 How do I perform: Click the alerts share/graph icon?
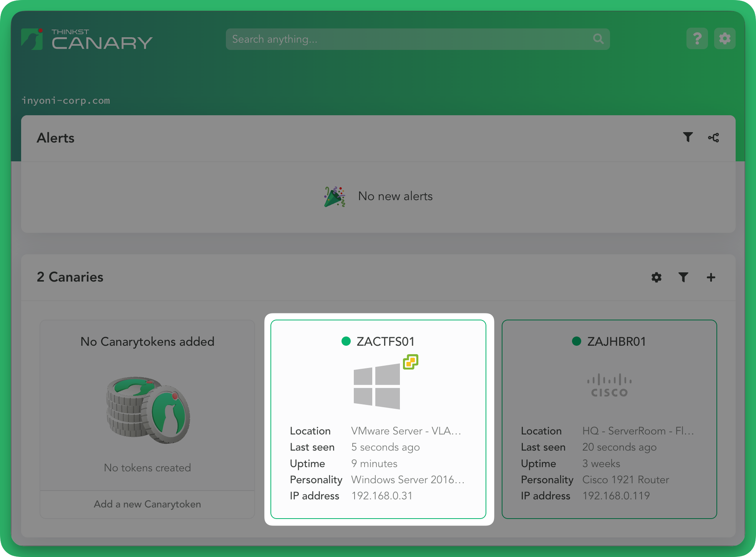(x=713, y=138)
